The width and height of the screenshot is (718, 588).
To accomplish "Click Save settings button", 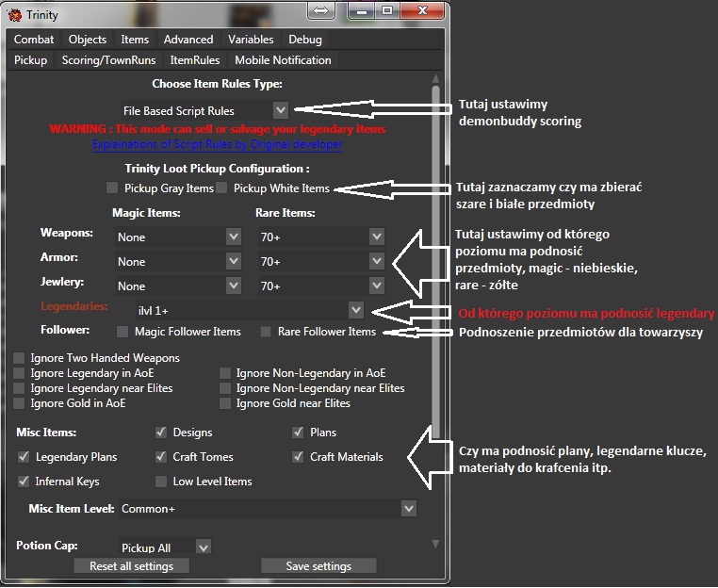I will [318, 566].
